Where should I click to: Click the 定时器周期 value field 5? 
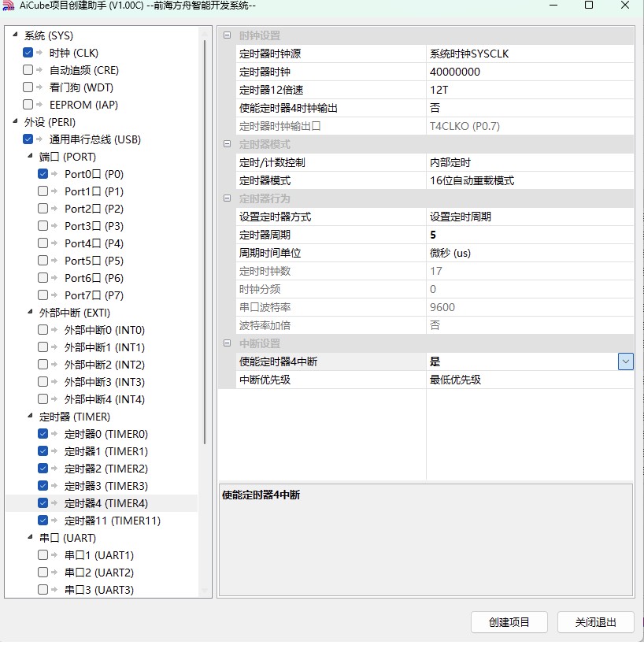click(530, 235)
